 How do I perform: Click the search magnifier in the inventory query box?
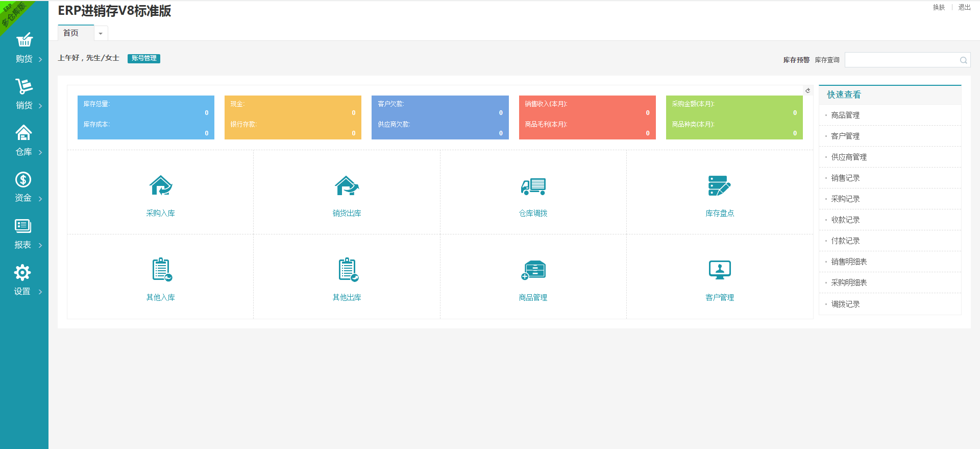pyautogui.click(x=963, y=60)
